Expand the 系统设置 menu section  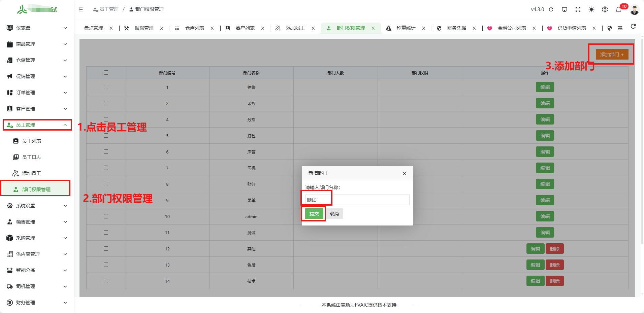37,206
